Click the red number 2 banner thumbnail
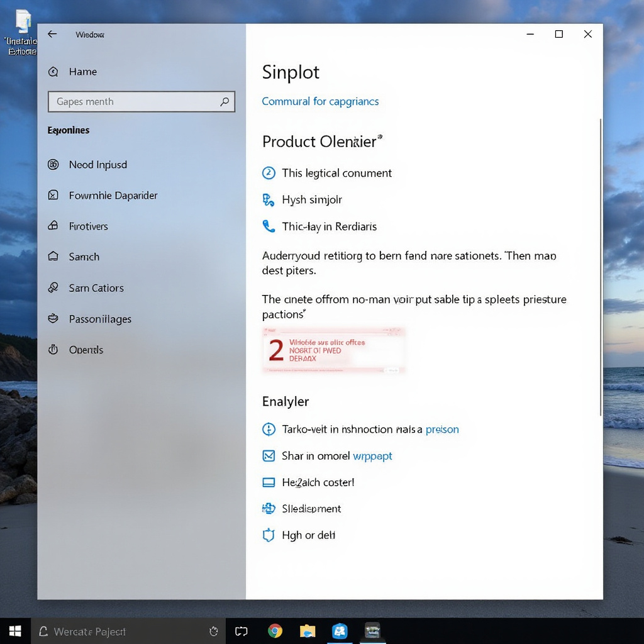 pos(334,350)
